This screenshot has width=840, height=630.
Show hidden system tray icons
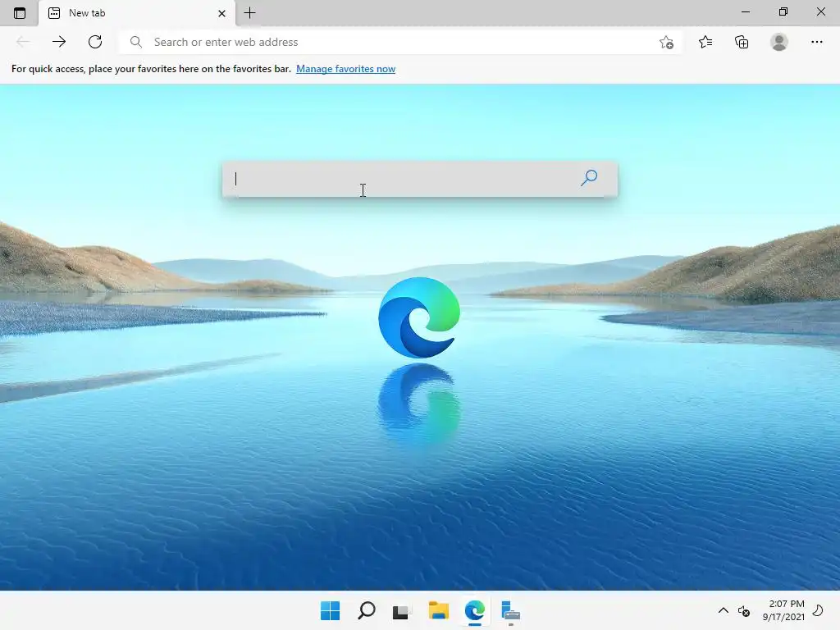point(724,610)
